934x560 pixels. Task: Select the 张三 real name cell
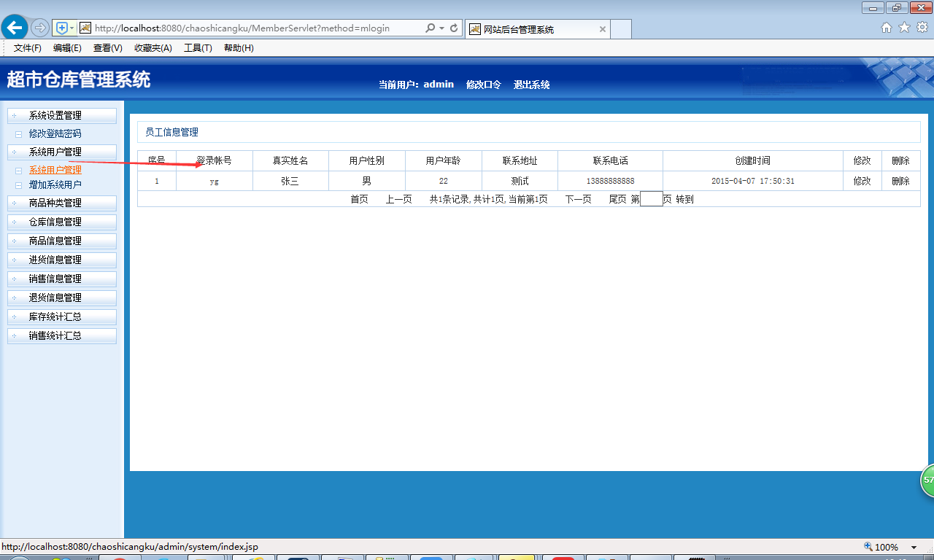point(290,181)
